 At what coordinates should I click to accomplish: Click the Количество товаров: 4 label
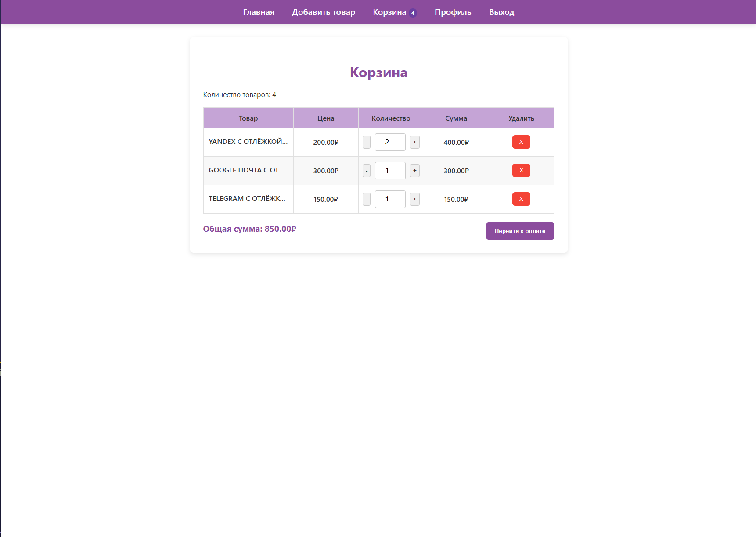(x=240, y=95)
